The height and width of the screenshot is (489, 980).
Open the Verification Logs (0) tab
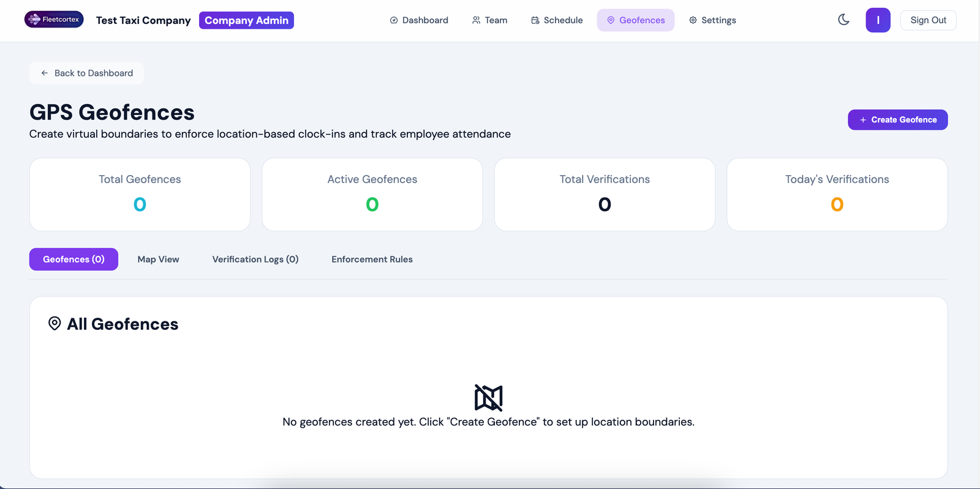[x=255, y=259]
